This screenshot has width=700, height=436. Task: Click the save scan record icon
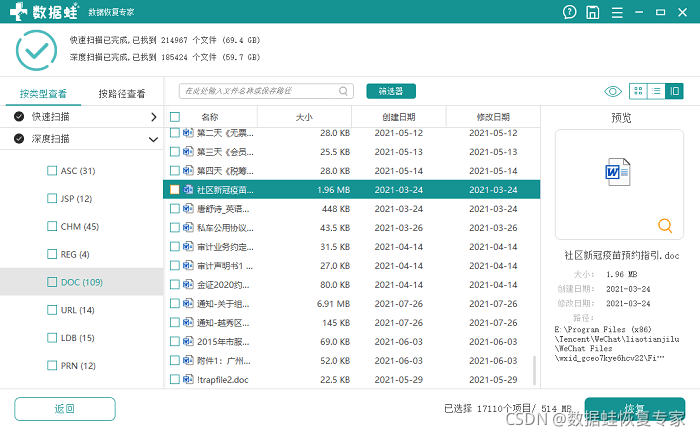click(x=592, y=12)
